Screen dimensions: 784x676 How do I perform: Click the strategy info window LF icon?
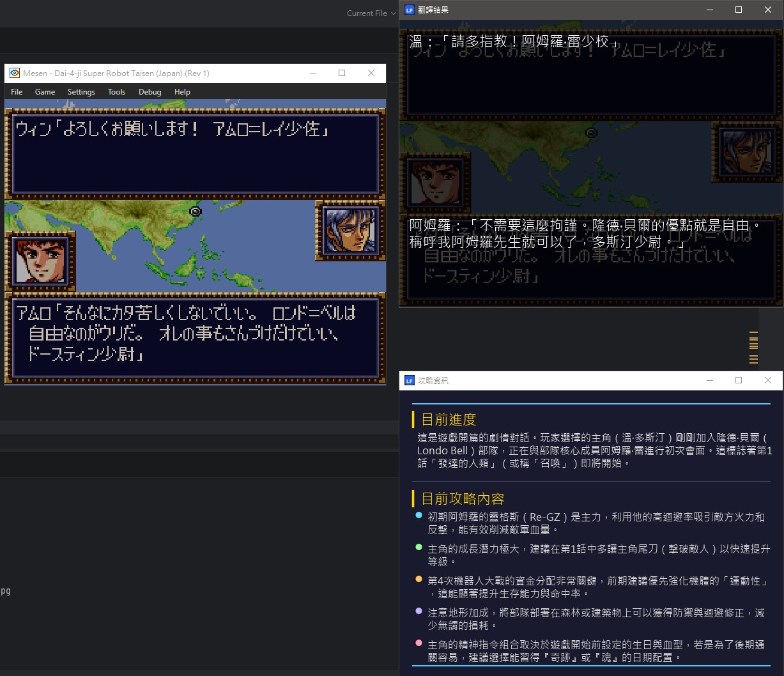tap(410, 380)
